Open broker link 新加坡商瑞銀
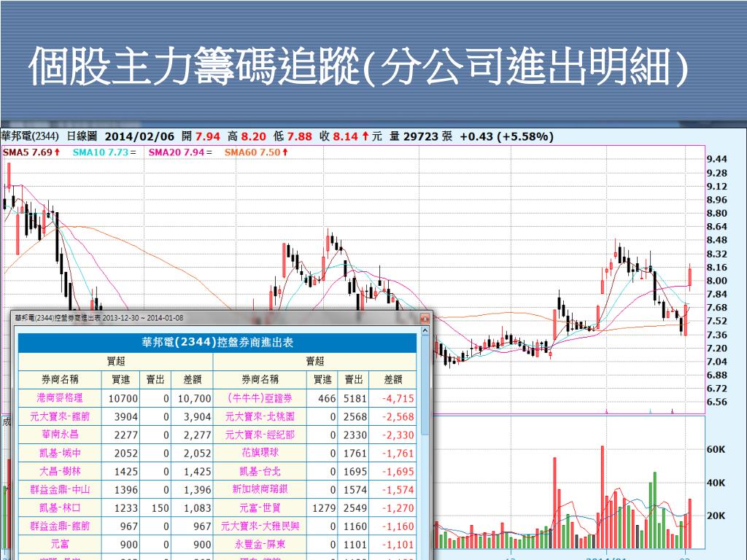Image resolution: width=747 pixels, height=560 pixels. pyautogui.click(x=260, y=489)
